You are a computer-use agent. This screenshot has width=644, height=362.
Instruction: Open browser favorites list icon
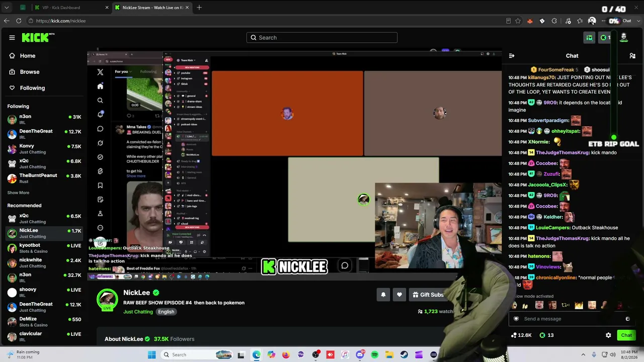[580, 21]
